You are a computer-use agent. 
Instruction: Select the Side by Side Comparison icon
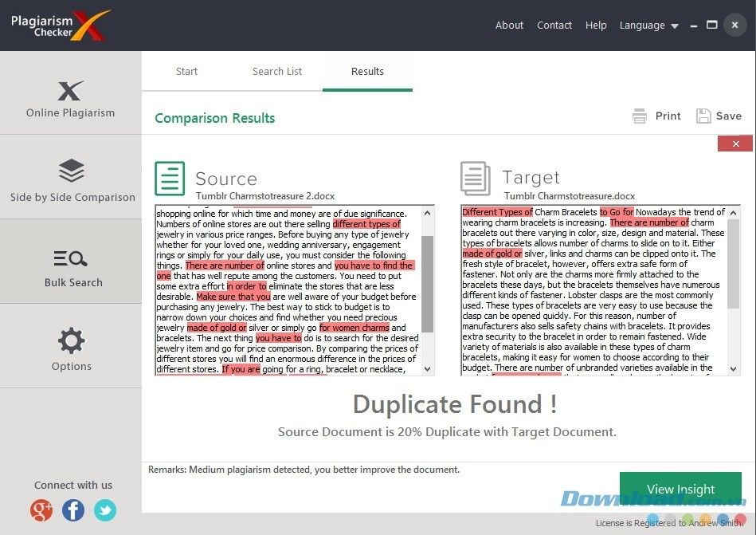(x=72, y=171)
